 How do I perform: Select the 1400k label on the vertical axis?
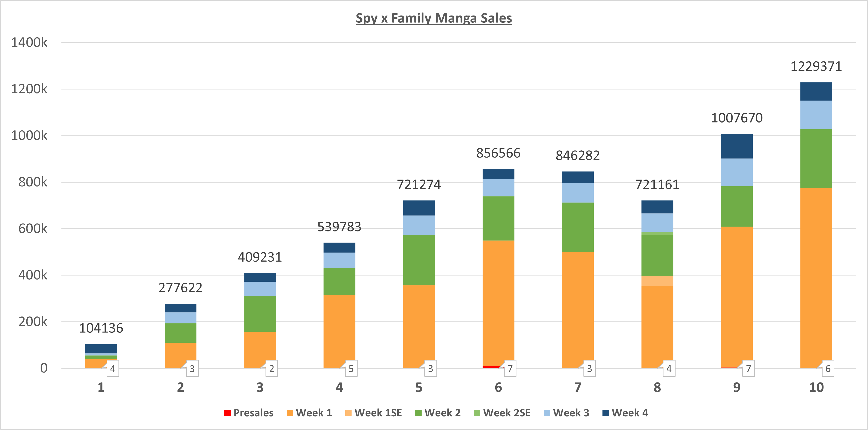click(x=29, y=43)
